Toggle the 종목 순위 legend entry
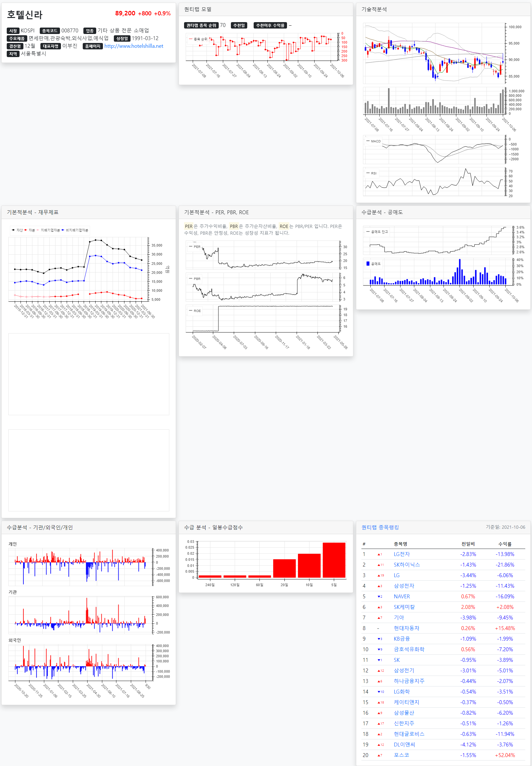This screenshot has height=766, width=532. pyautogui.click(x=198, y=39)
